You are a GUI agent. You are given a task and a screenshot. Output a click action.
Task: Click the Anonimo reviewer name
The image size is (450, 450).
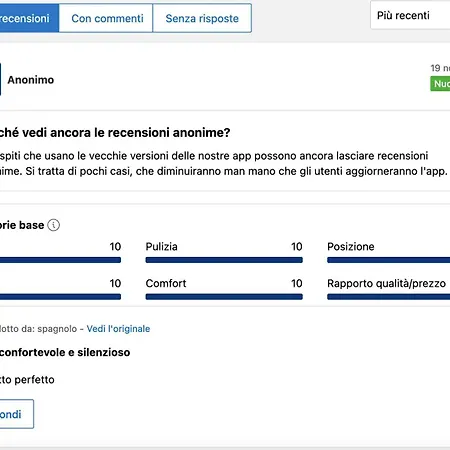click(31, 80)
